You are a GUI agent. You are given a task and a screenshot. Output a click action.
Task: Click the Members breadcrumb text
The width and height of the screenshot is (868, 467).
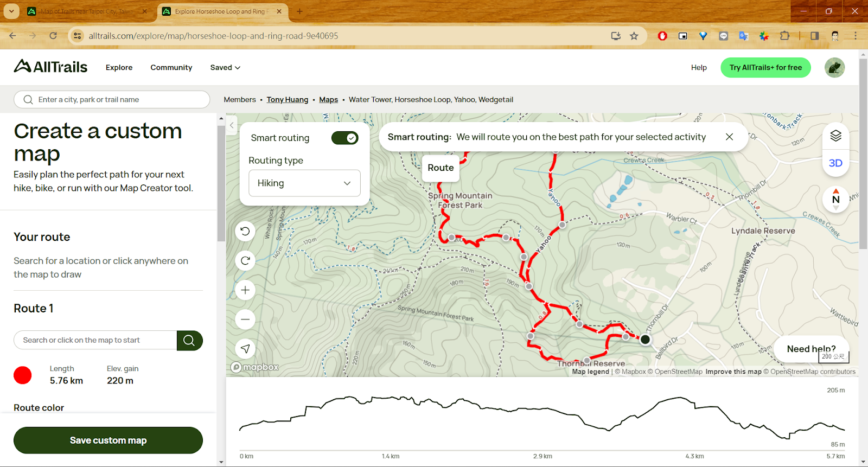coord(240,100)
